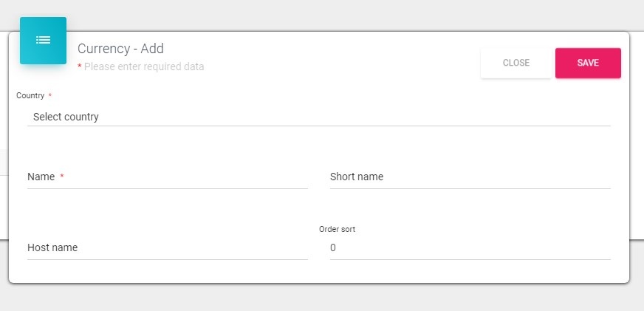644x311 pixels.
Task: Click the red asterisk beside Name
Action: [62, 177]
